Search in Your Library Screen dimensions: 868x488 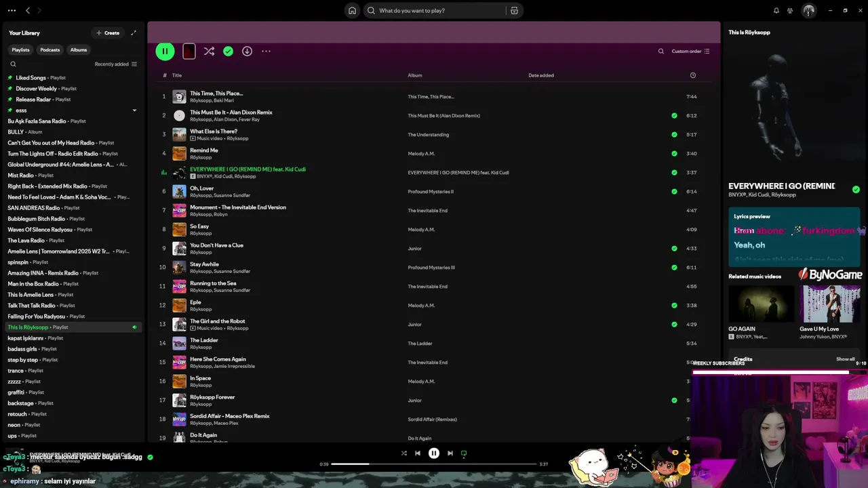[x=13, y=64]
